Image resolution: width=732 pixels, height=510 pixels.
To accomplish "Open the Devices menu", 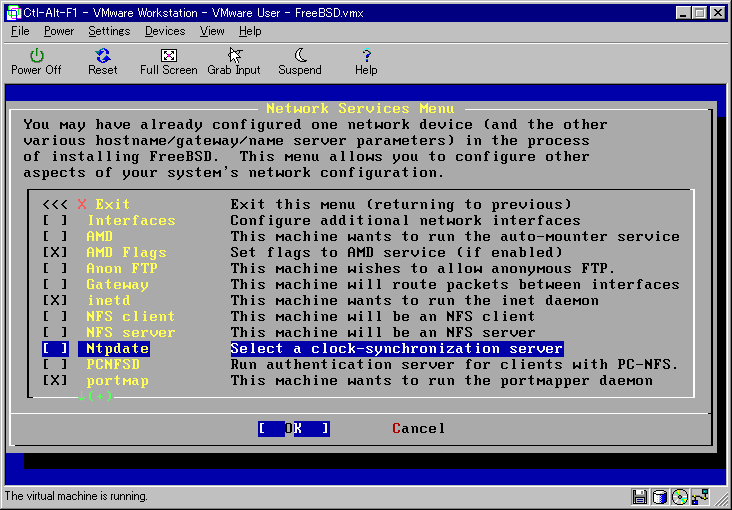I will point(165,31).
